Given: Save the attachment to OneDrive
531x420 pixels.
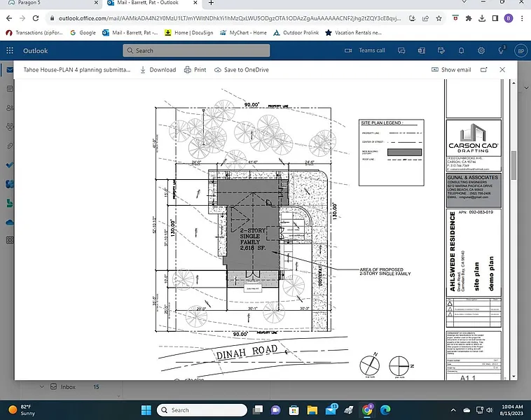Looking at the screenshot, I should [241, 70].
